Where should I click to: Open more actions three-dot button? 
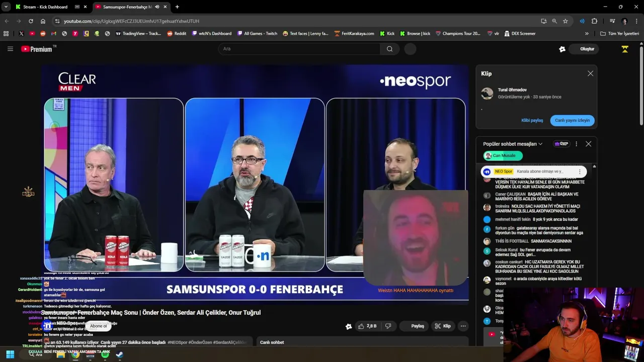pos(463,326)
